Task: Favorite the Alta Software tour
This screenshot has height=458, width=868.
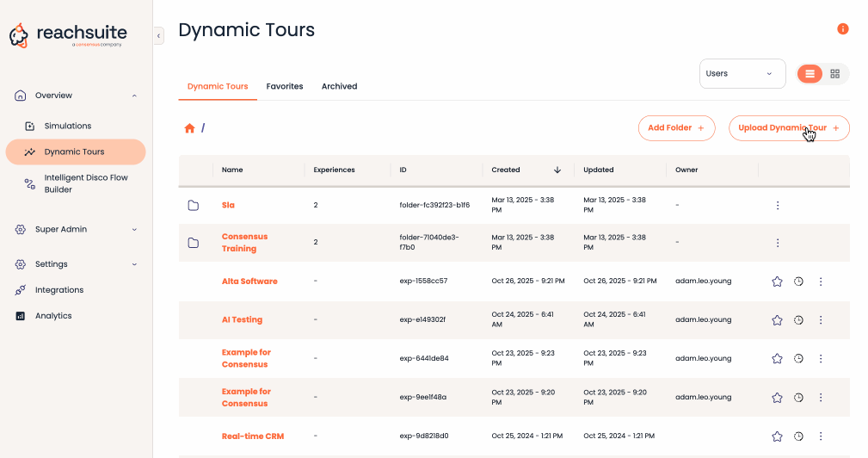Action: pos(777,282)
